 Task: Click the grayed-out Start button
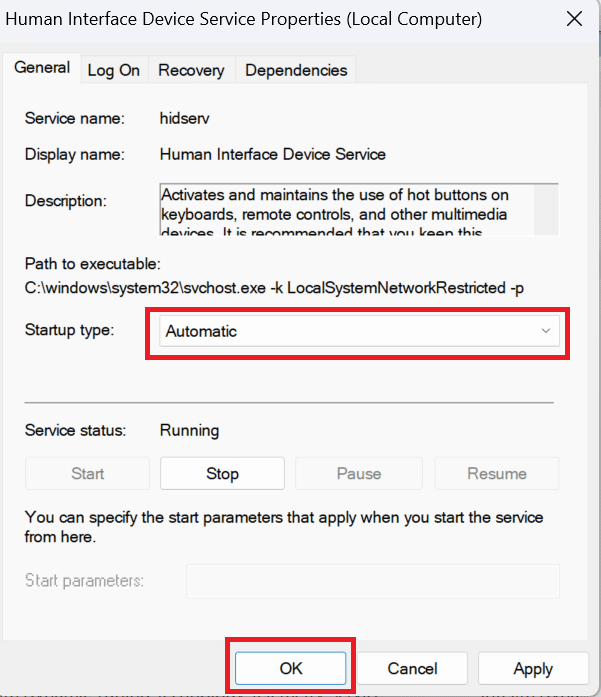point(88,473)
